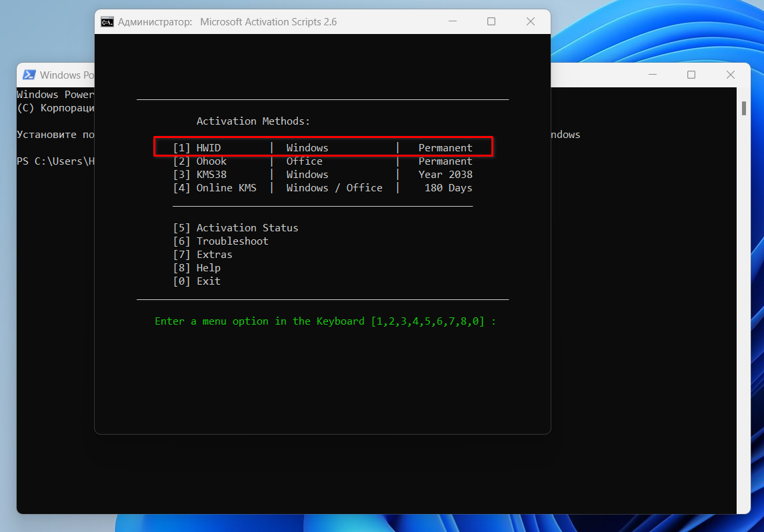Close the Microsoft Activation Scripts window

pos(531,22)
